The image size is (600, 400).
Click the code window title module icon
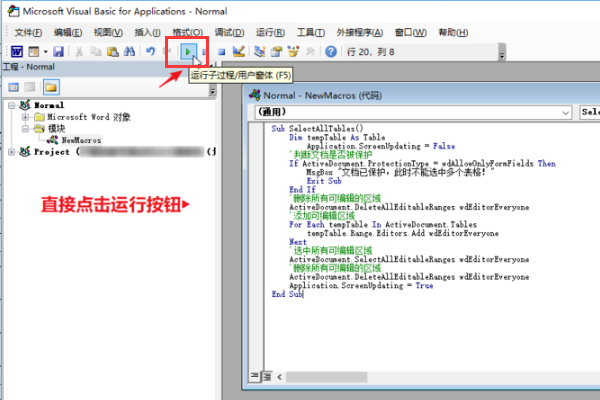255,95
